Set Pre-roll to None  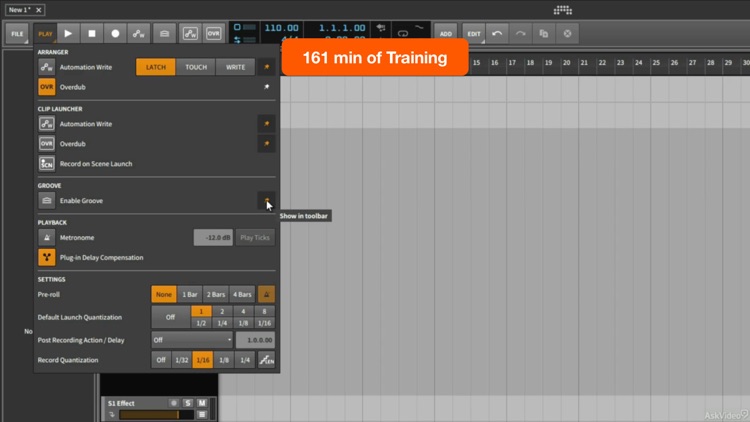(164, 294)
